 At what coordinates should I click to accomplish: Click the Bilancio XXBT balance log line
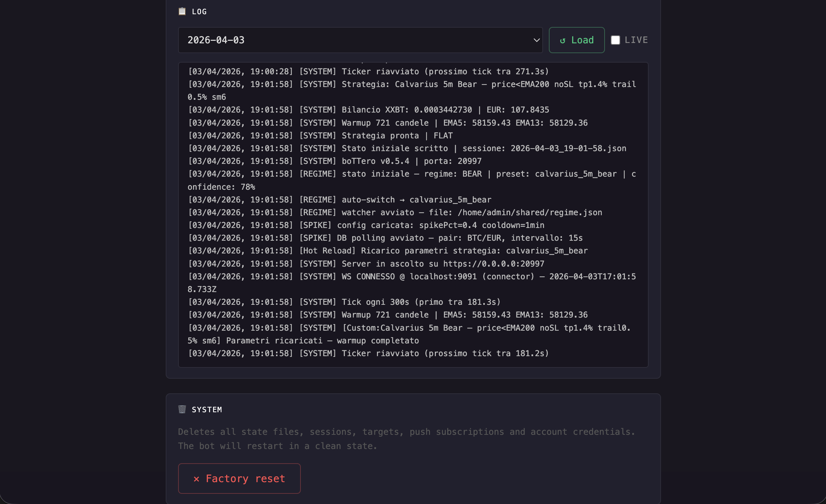pos(369,110)
